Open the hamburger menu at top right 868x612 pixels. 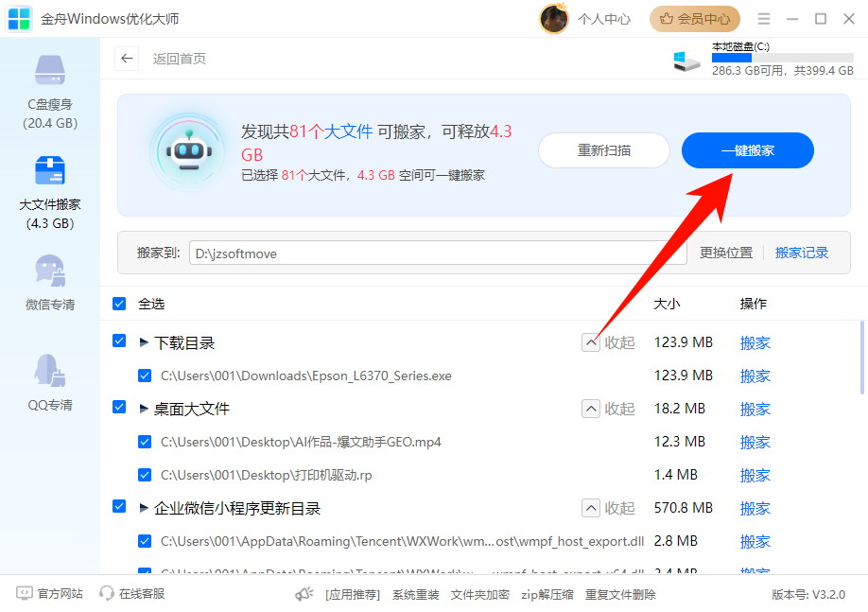point(763,18)
